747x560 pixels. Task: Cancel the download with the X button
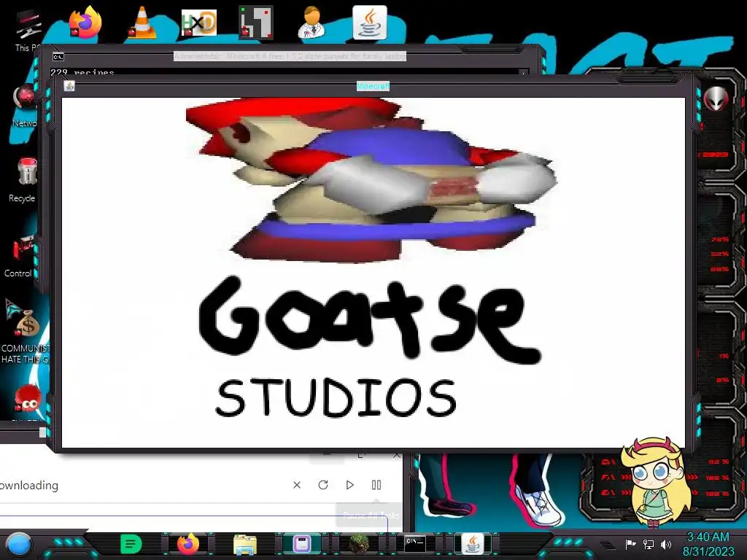click(x=297, y=485)
